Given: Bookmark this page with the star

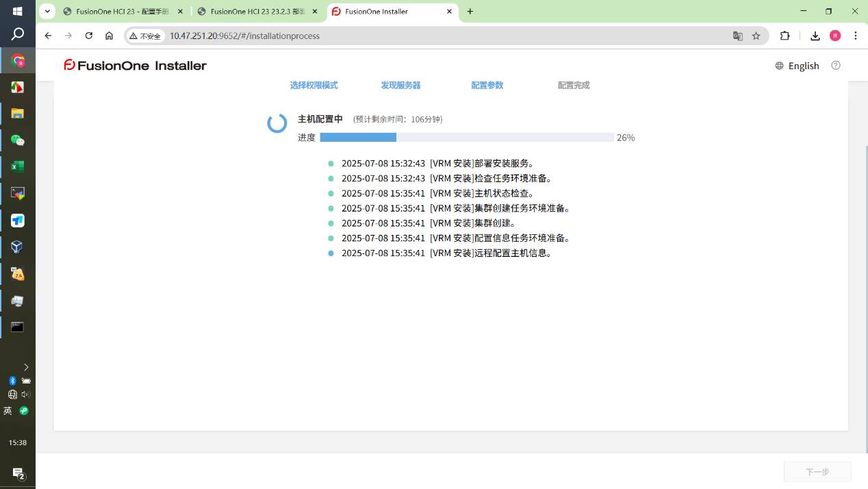Looking at the screenshot, I should point(756,36).
